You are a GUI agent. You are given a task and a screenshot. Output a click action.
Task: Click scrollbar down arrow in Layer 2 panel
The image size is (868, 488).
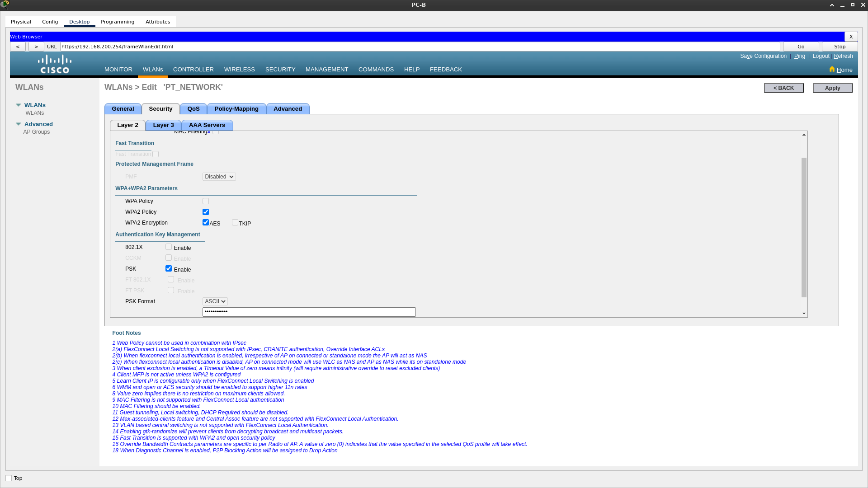(804, 314)
